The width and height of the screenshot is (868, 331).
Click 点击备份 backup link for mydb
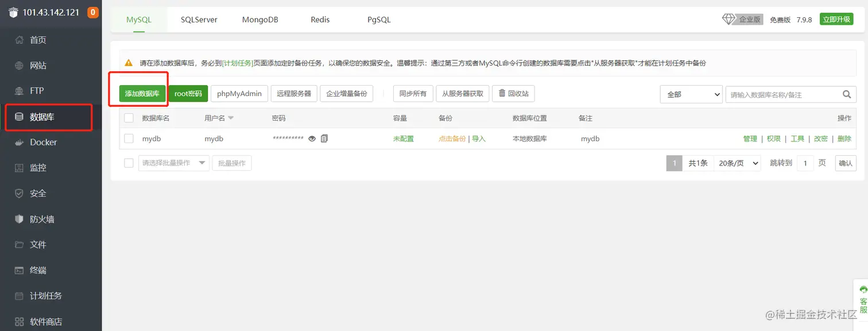coord(452,138)
